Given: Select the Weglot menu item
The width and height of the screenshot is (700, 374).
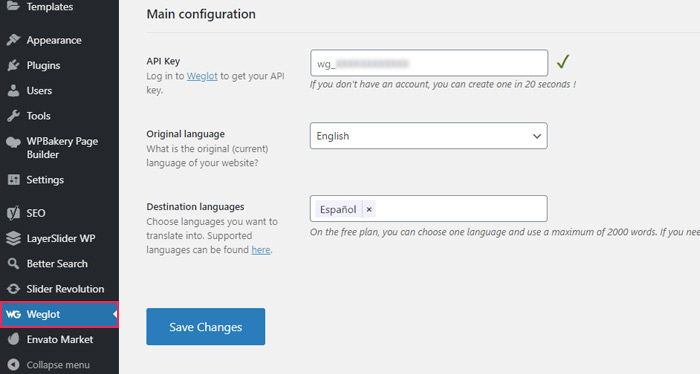Looking at the screenshot, I should pyautogui.click(x=59, y=314).
